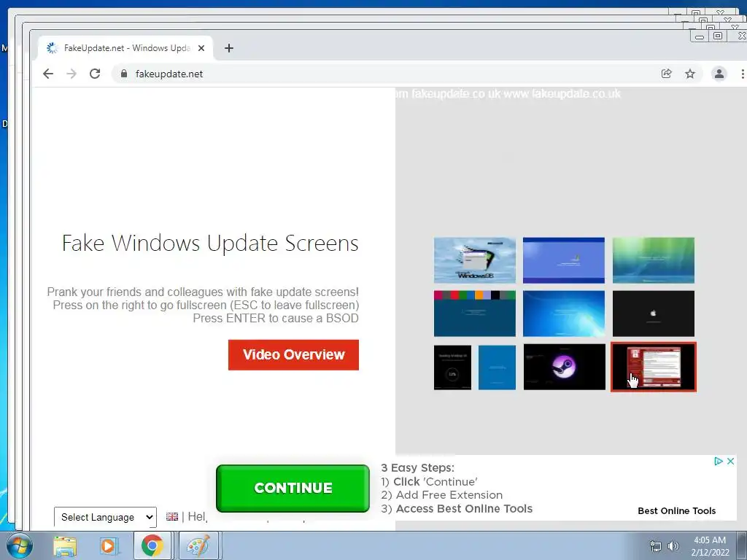Switch to the FakeUpdate.net tab

coord(125,48)
